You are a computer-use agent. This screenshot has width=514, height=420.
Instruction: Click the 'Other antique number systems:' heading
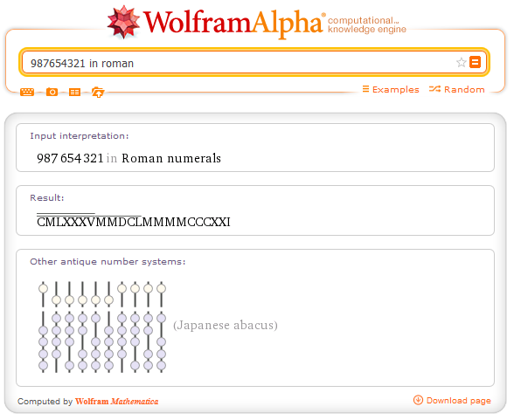click(x=108, y=262)
